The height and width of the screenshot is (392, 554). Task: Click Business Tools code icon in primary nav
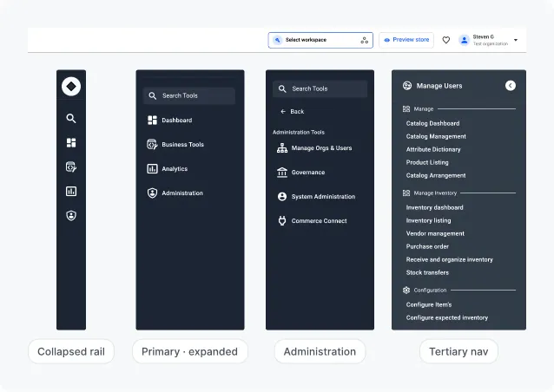tap(152, 144)
